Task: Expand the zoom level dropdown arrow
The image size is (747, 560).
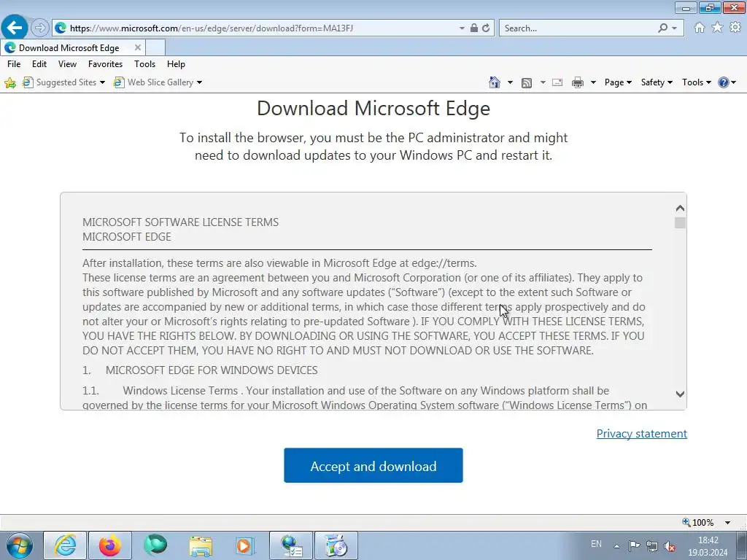Action: pos(727,523)
